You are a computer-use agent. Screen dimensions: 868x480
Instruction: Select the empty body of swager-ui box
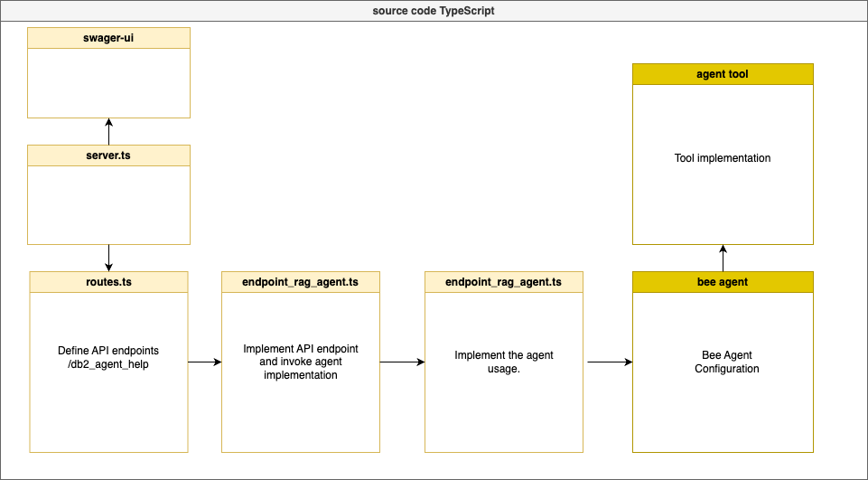coord(108,82)
